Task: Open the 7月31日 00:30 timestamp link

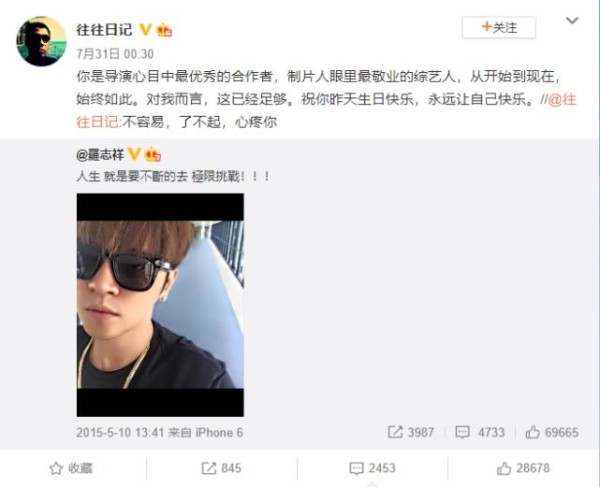Action: point(115,54)
